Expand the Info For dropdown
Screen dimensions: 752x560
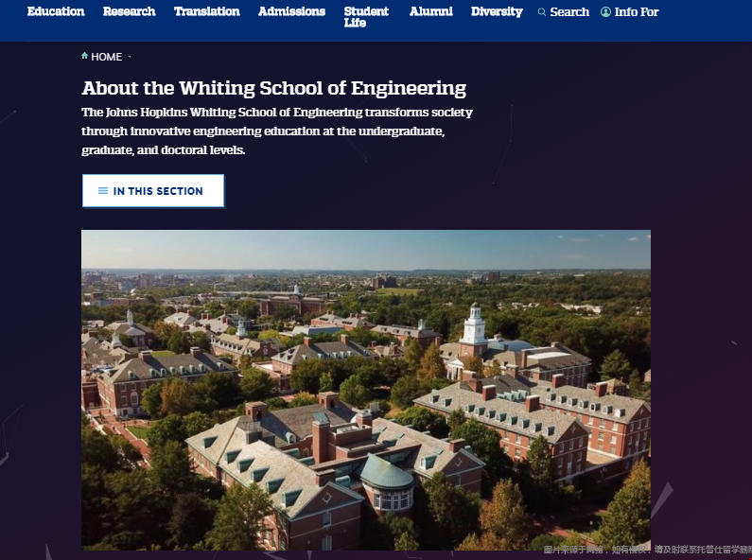click(636, 12)
